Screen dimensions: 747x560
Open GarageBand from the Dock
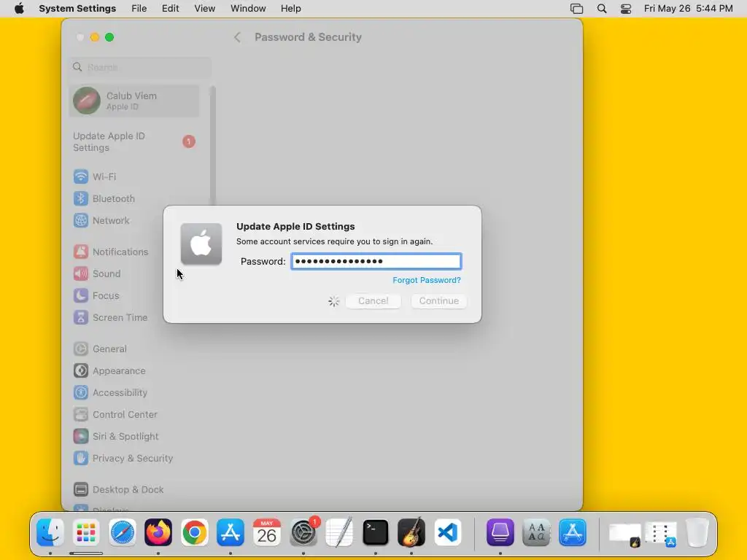(411, 532)
